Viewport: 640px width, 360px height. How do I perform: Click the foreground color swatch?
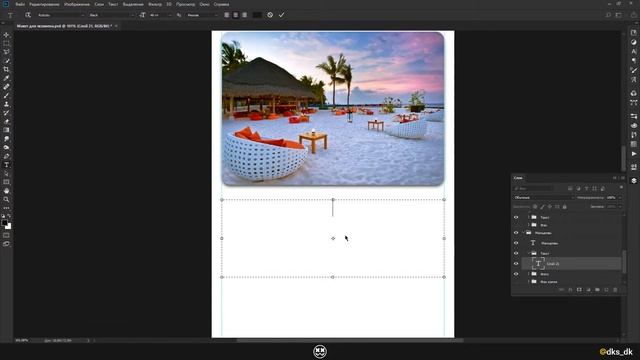tap(4, 223)
